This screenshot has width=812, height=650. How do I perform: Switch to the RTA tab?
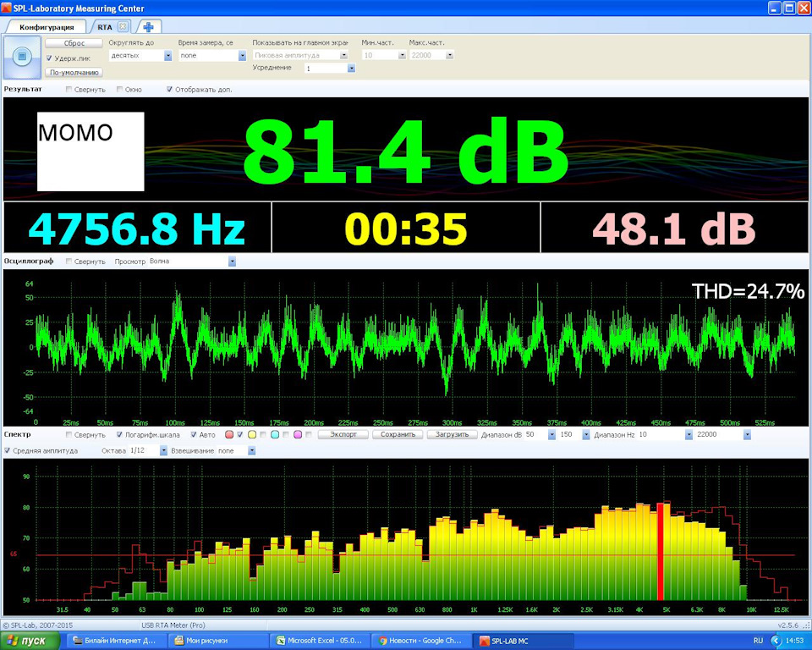[x=105, y=27]
